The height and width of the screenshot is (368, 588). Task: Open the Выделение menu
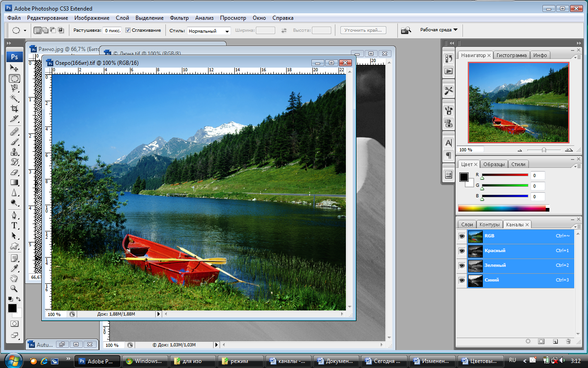pos(149,18)
